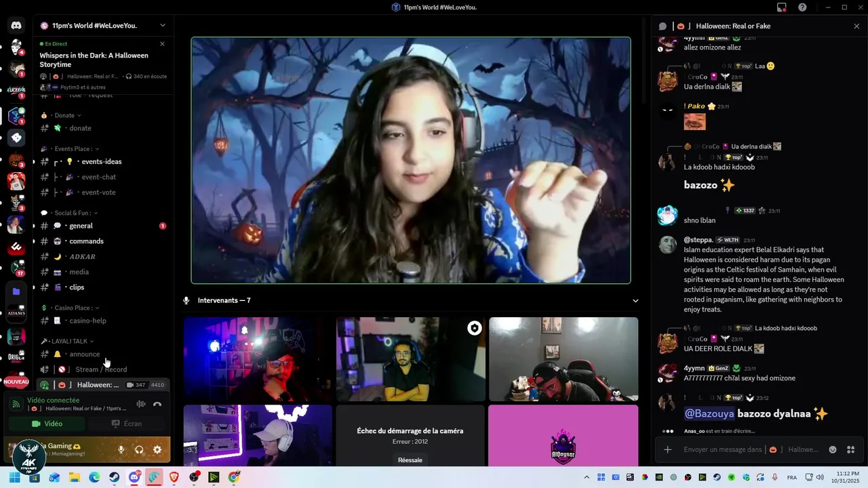The image size is (868, 488).
Task: Select speaker tile with star badge
Action: (x=411, y=359)
